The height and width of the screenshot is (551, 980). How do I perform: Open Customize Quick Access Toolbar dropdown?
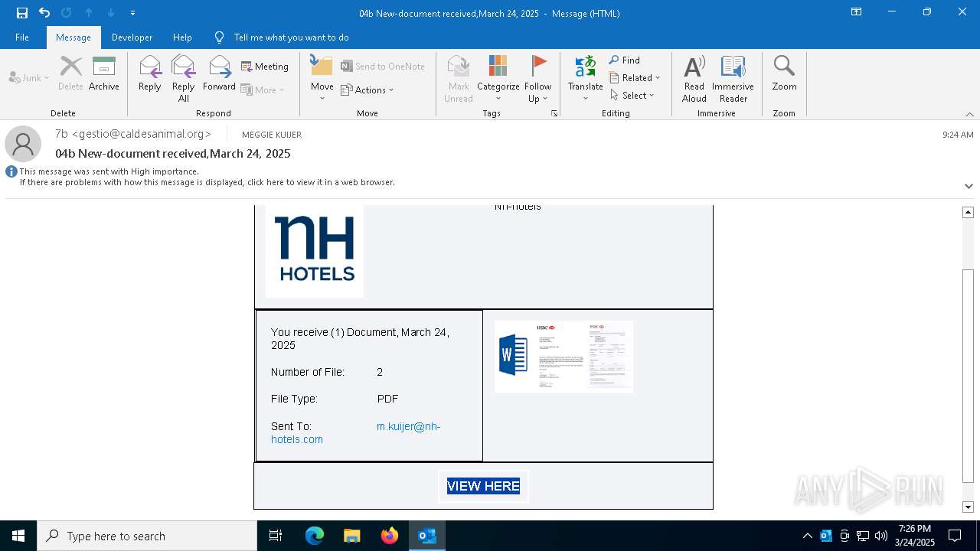132,13
